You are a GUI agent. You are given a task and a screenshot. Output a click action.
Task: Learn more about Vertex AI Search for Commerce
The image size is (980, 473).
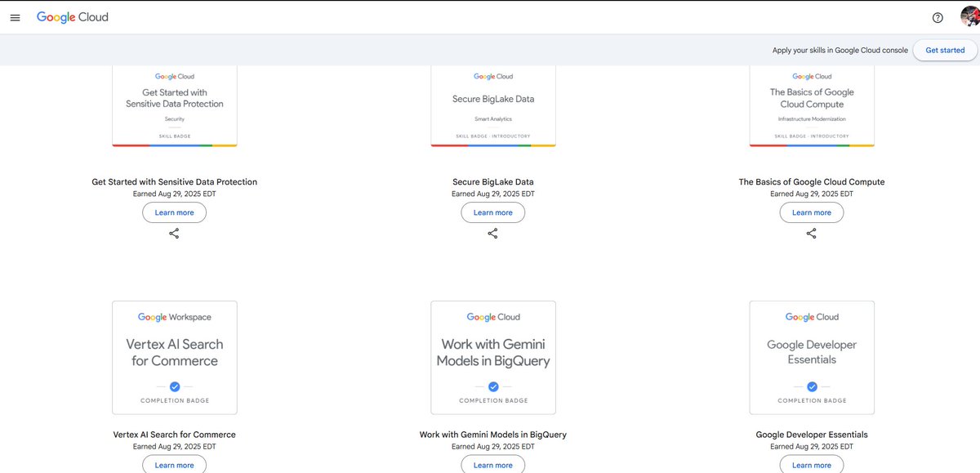click(174, 464)
